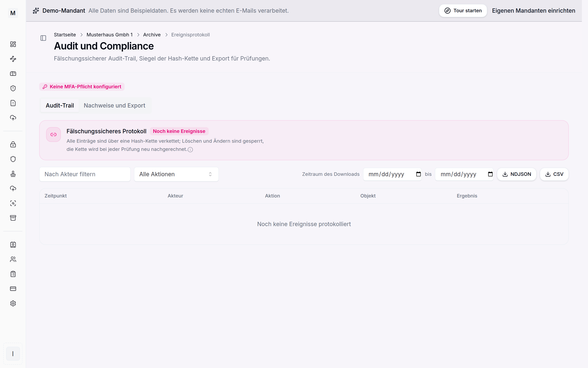
Task: Open the clipboard list icon in sidebar
Action: [x=13, y=274]
